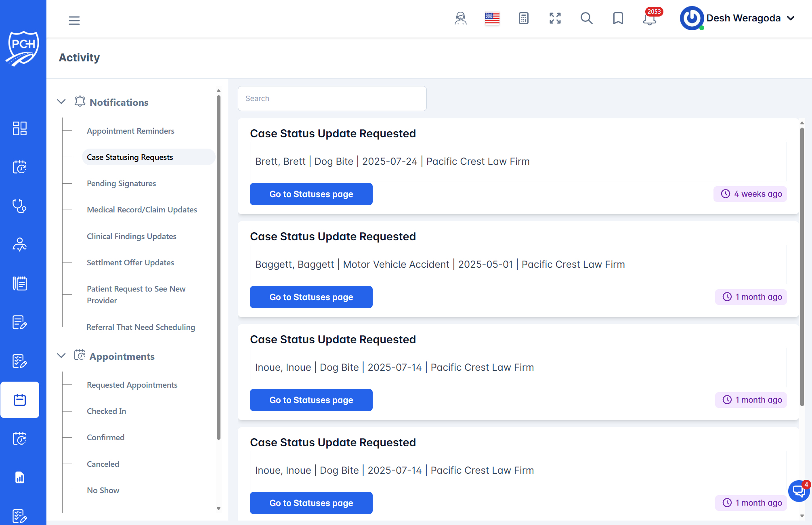Open the hamburger menu next to the logo
This screenshot has width=812, height=525.
coord(74,20)
